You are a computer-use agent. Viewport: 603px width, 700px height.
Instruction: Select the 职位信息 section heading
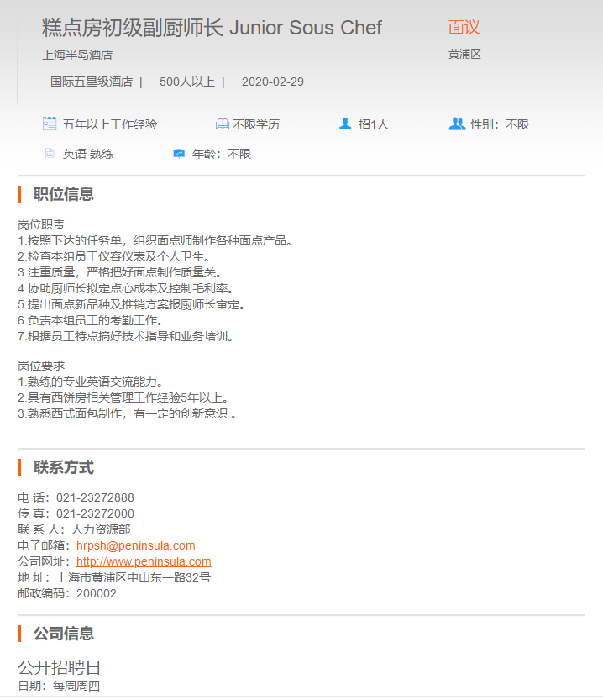[x=64, y=194]
